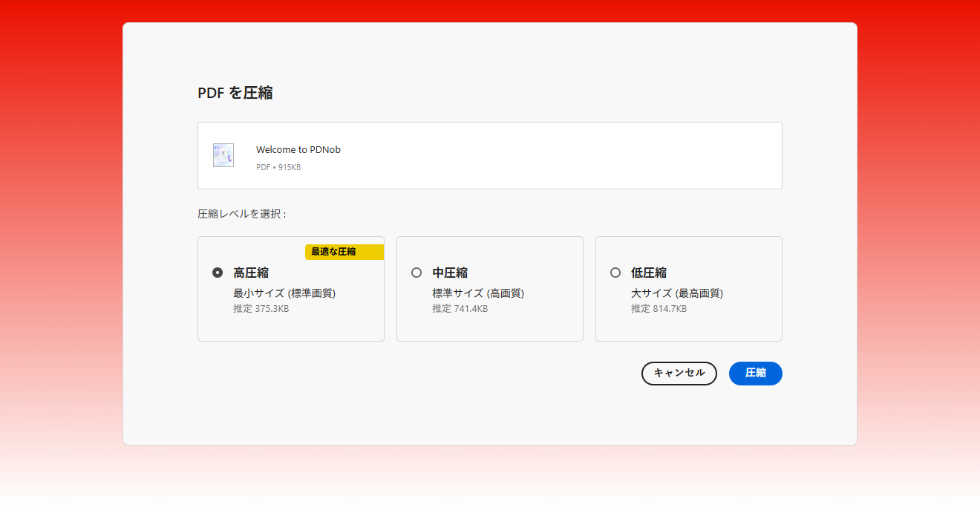Click the 低圧縮 label text
The image size is (980, 505).
pos(649,273)
